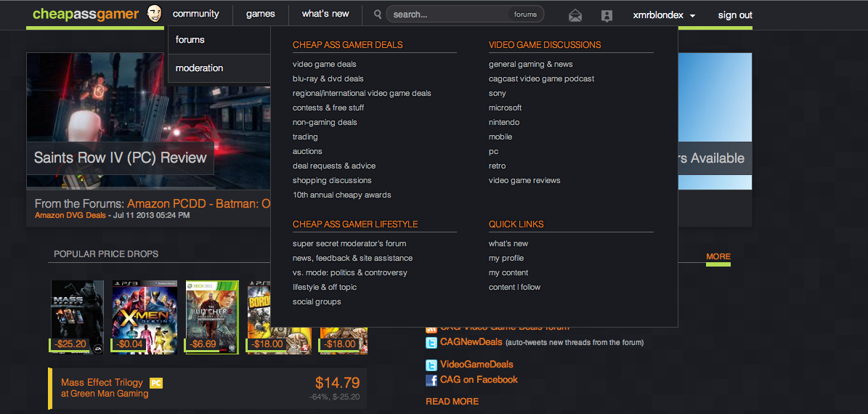Click Saints Row IV (PC) Review banner
This screenshot has width=868, height=414.
pyautogui.click(x=120, y=158)
